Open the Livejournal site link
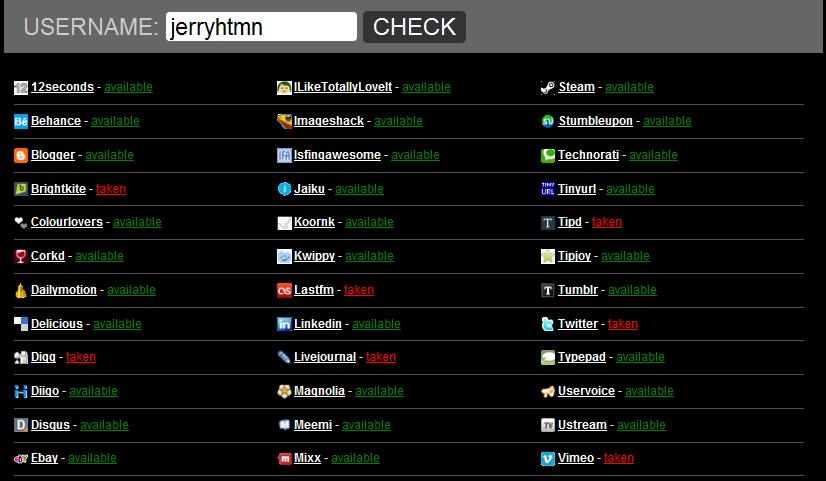This screenshot has width=826, height=481. tap(324, 357)
